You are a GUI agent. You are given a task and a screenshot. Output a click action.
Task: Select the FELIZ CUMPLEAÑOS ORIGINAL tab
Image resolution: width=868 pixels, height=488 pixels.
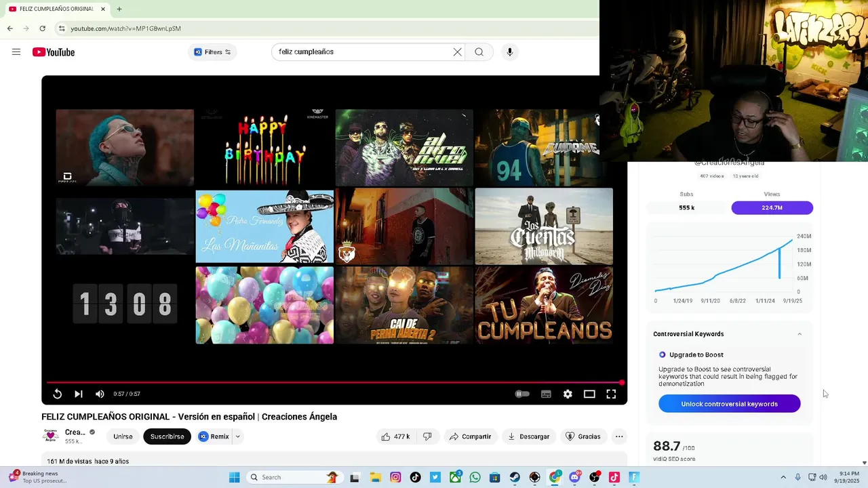[57, 9]
